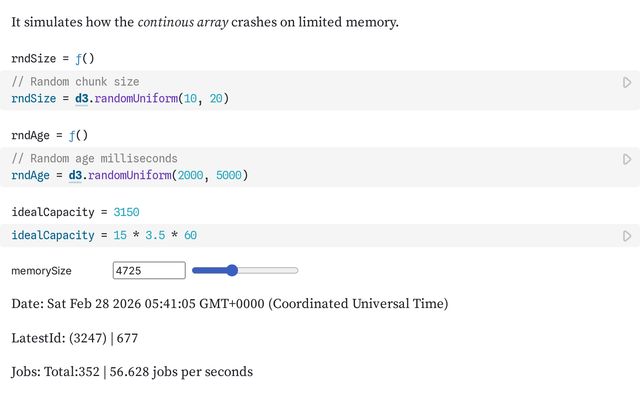640x400 pixels.
Task: Run the idealCapacity code cell
Action: [627, 236]
